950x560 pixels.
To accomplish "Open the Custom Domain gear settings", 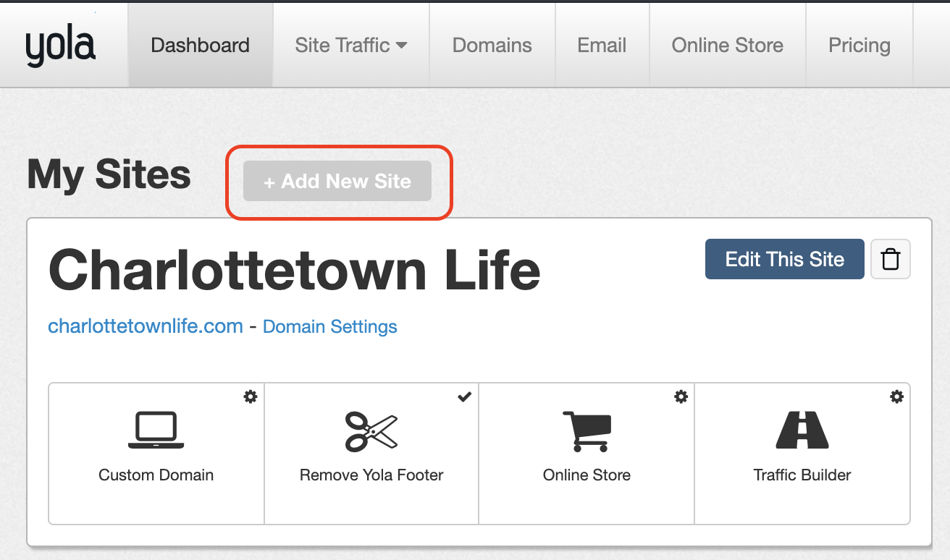I will pyautogui.click(x=251, y=396).
